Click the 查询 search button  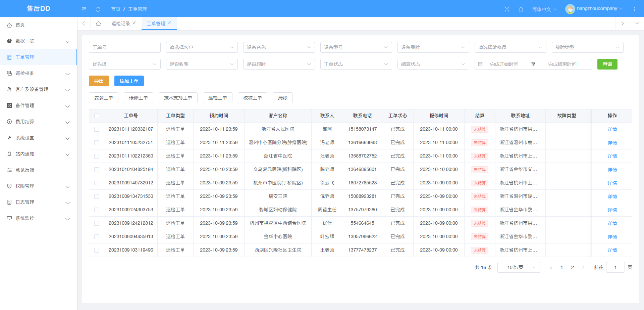click(x=607, y=64)
